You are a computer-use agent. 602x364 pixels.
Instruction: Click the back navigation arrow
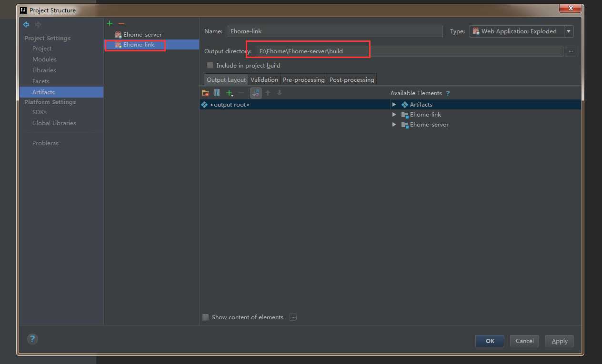pos(26,24)
